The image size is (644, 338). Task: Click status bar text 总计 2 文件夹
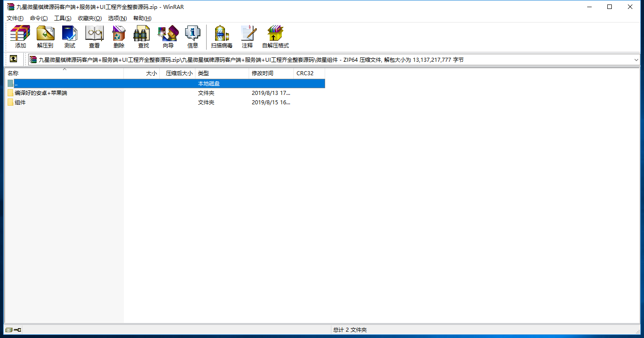coord(350,330)
